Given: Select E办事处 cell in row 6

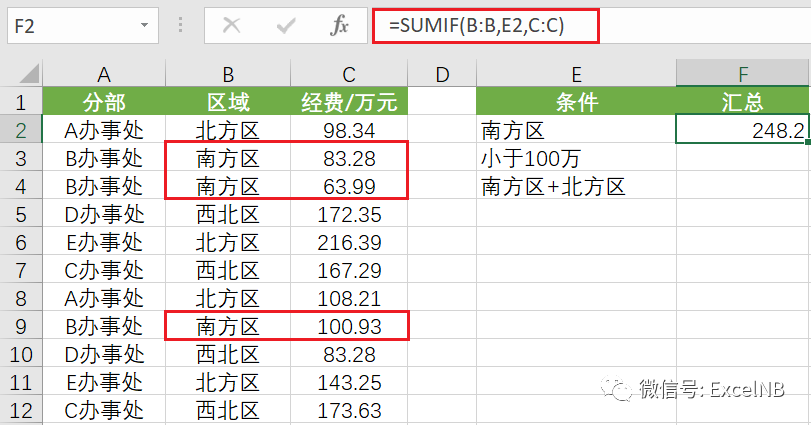Looking at the screenshot, I should coord(104,241).
